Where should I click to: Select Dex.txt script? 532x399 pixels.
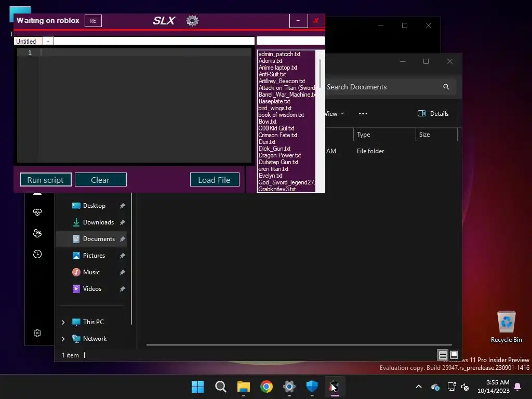click(x=267, y=142)
